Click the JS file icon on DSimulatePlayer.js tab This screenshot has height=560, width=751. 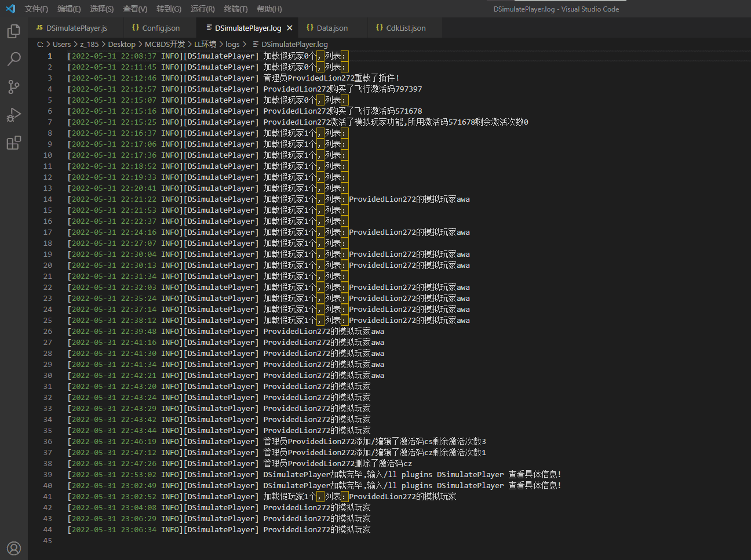tap(39, 27)
